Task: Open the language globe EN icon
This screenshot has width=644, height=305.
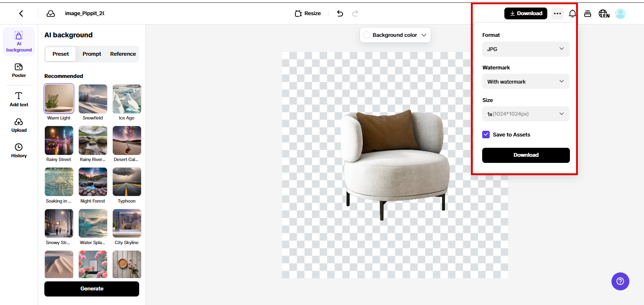Action: 604,14
